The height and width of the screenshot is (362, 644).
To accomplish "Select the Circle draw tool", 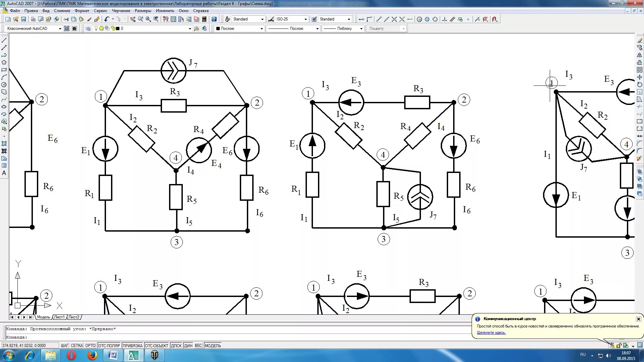I will point(4,84).
